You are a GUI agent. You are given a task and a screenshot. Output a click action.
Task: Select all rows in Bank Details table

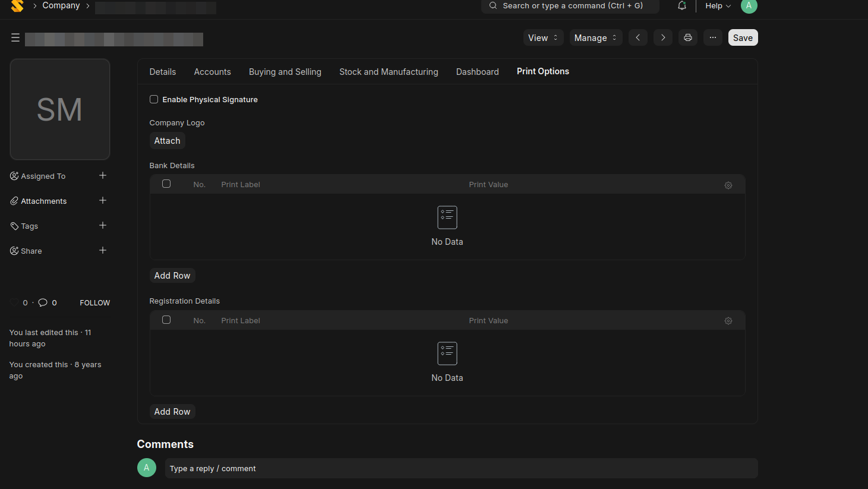(166, 184)
